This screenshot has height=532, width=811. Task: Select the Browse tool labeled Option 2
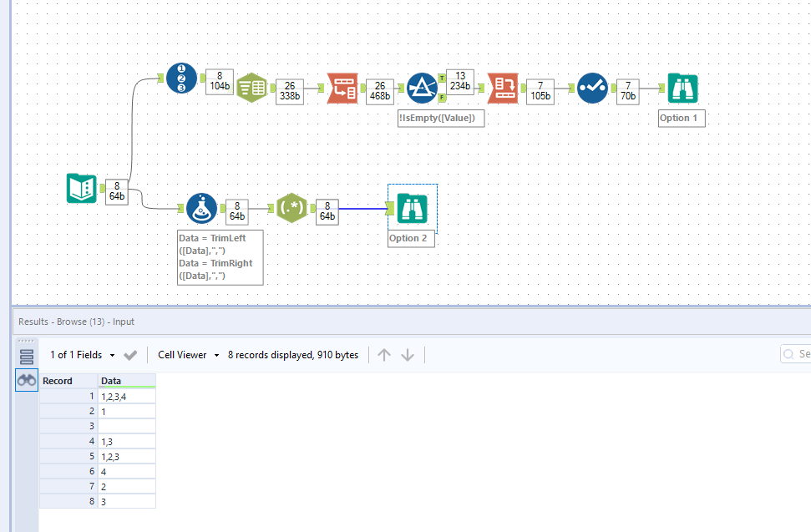point(411,208)
